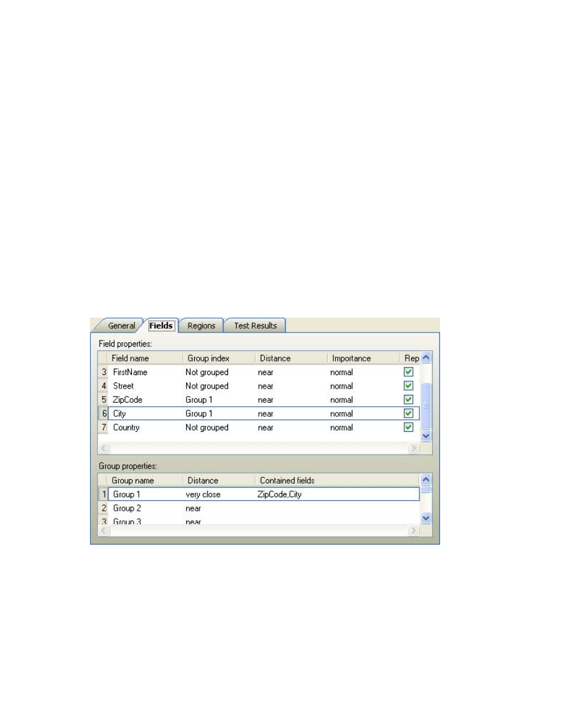Select the FirstName field row
This screenshot has width=588, height=718.
(x=259, y=372)
